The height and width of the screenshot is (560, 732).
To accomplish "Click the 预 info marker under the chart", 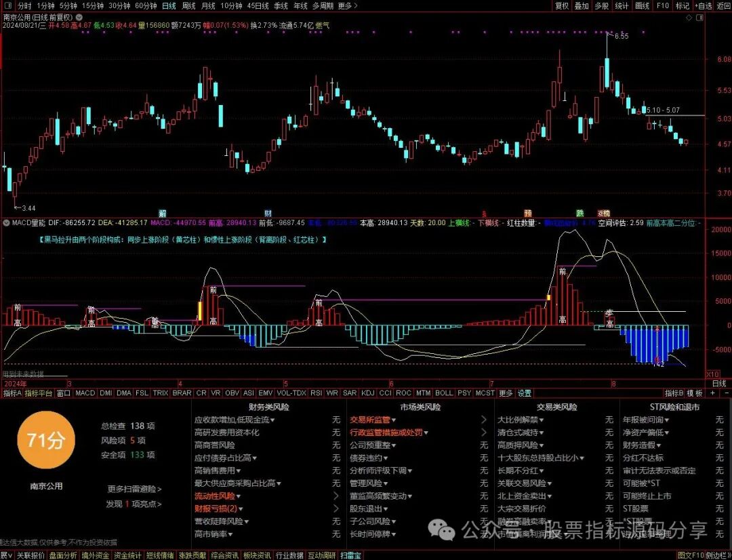I will [527, 214].
